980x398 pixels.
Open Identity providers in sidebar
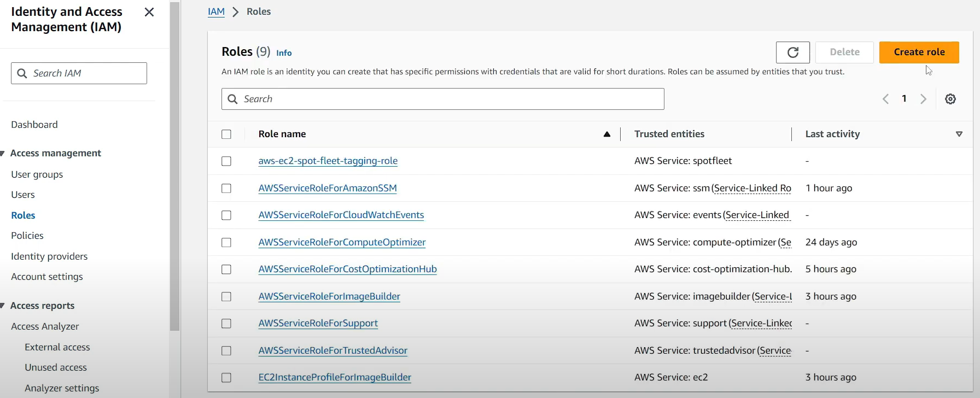point(49,256)
